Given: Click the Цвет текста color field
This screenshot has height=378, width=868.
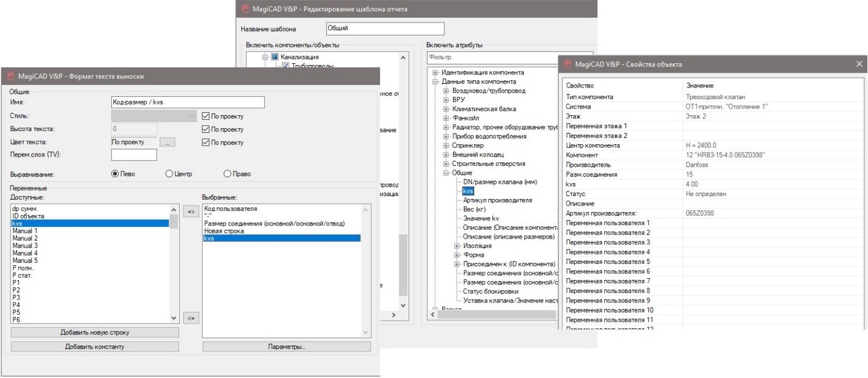Looking at the screenshot, I should point(134,142).
